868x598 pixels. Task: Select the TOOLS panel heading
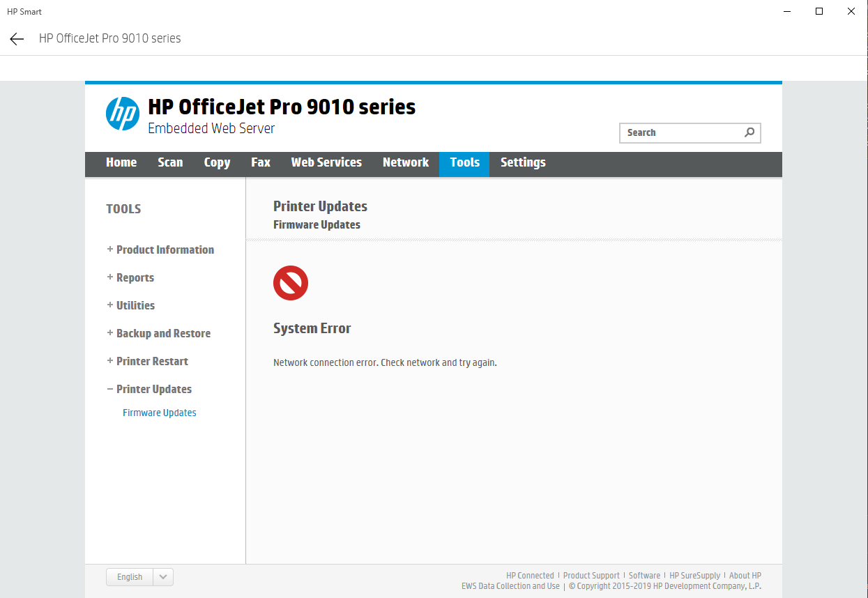(x=123, y=208)
